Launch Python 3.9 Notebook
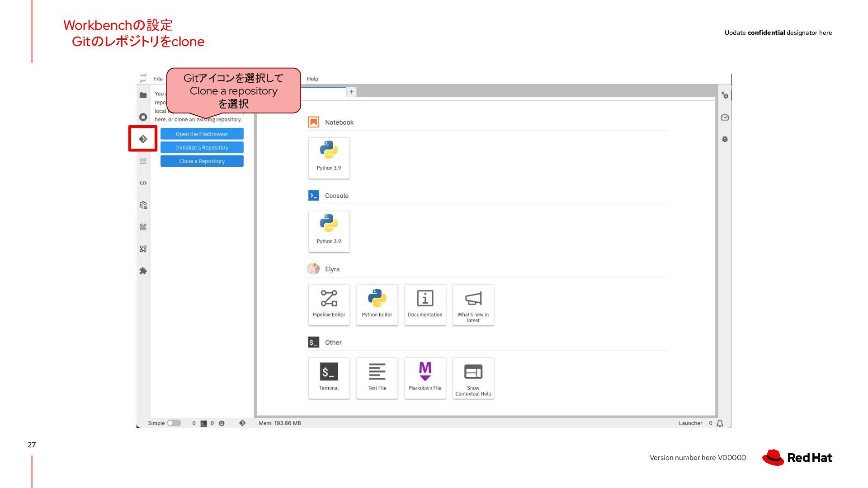Image resolution: width=868 pixels, height=488 pixels. point(329,158)
